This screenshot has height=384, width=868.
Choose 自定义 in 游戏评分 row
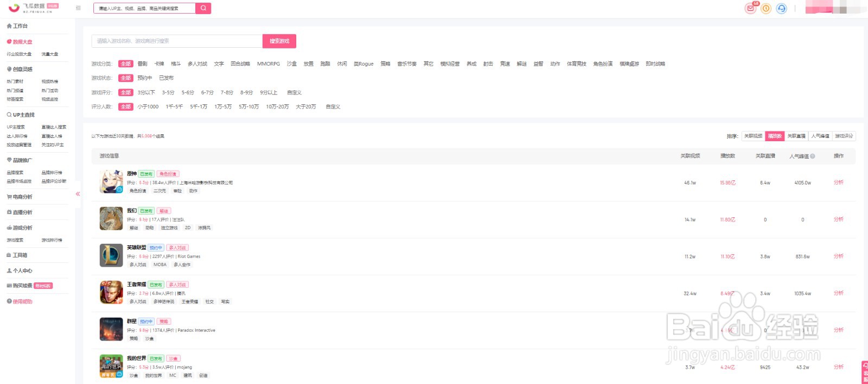click(294, 93)
